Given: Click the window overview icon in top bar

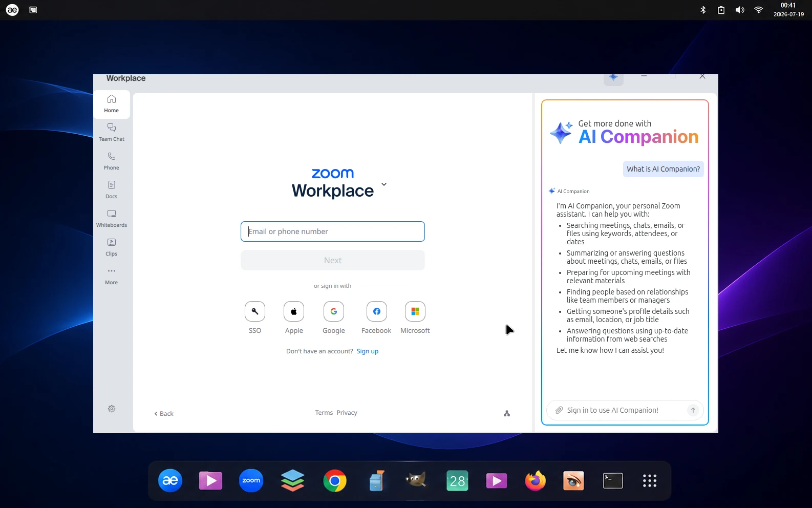Looking at the screenshot, I should [33, 10].
